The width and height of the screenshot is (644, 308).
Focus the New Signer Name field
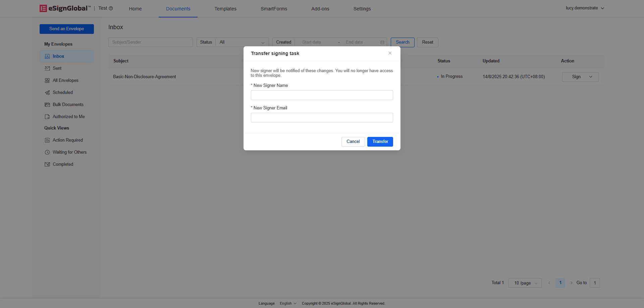click(322, 95)
